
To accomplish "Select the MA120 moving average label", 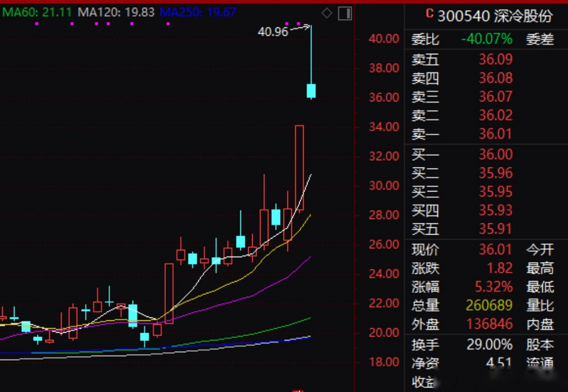I will pyautogui.click(x=116, y=13).
